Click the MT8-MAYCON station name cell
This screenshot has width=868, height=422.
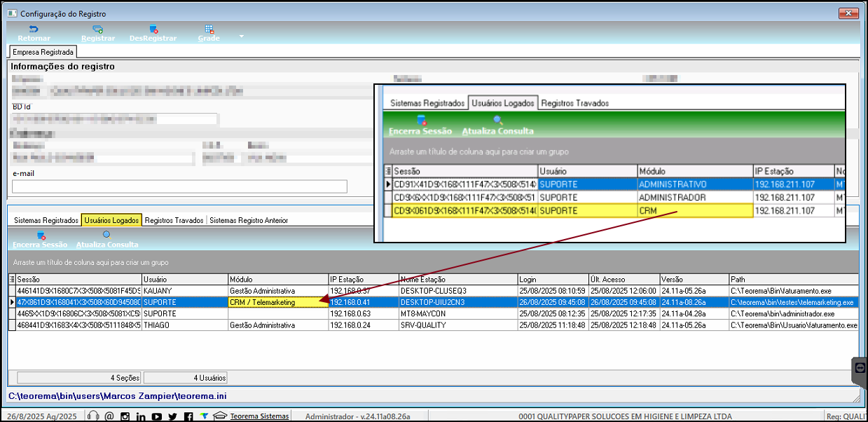458,314
